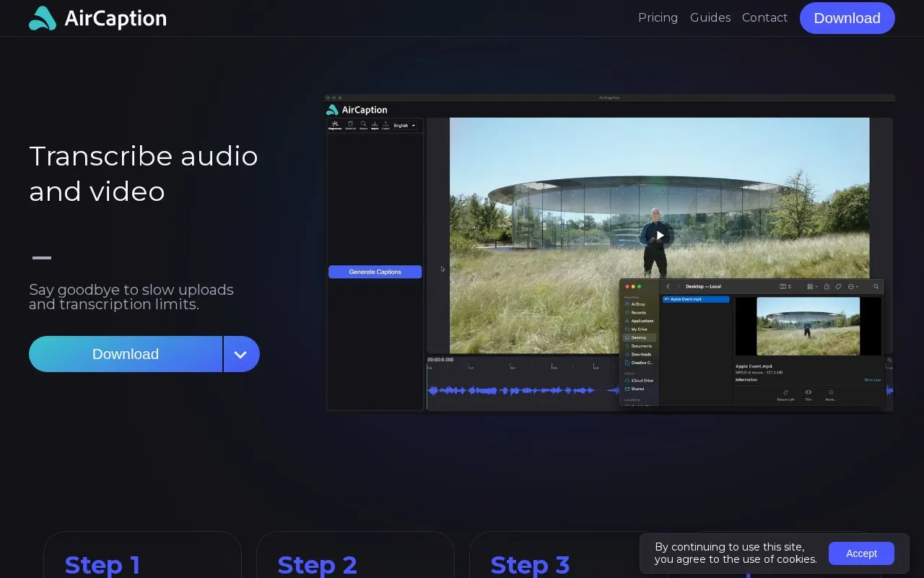Open the Contact page
This screenshot has width=924, height=578.
[764, 17]
